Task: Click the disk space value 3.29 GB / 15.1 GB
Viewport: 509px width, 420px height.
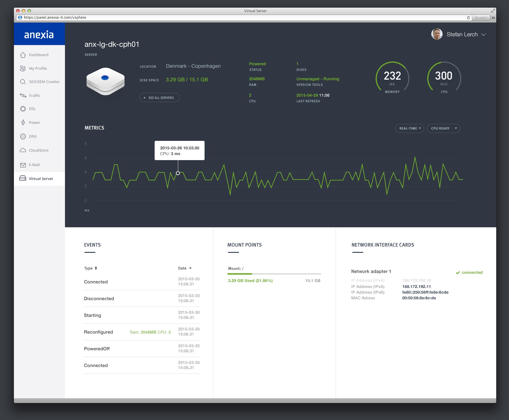Action: (187, 80)
